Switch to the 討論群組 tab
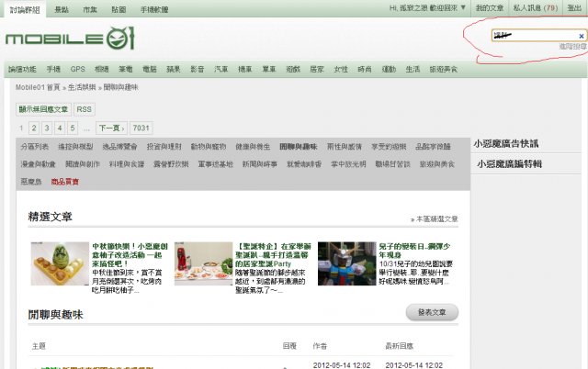Screen dimensions: 588x369 coord(25,9)
